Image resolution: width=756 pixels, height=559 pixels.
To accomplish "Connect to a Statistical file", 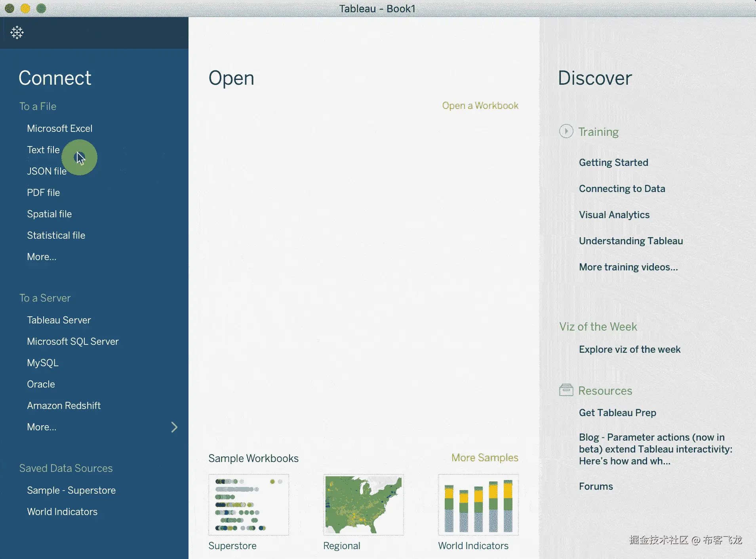I will (56, 235).
